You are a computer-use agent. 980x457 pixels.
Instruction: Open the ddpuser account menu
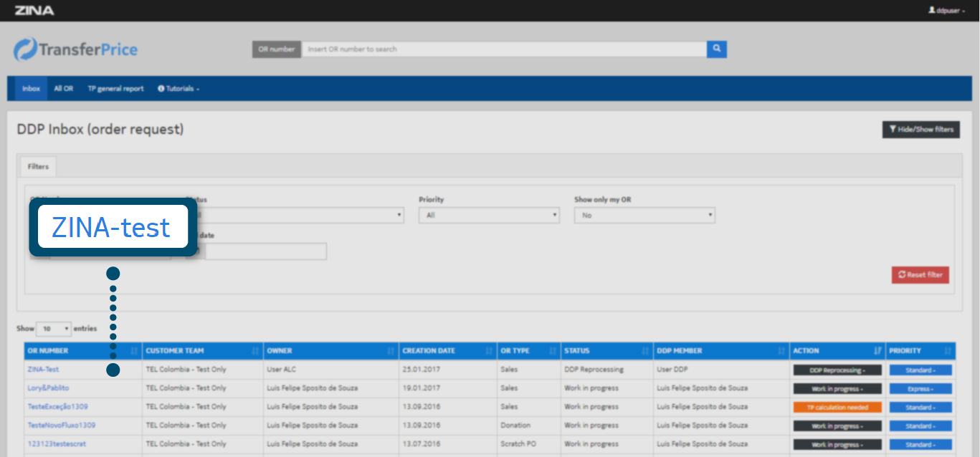[946, 11]
